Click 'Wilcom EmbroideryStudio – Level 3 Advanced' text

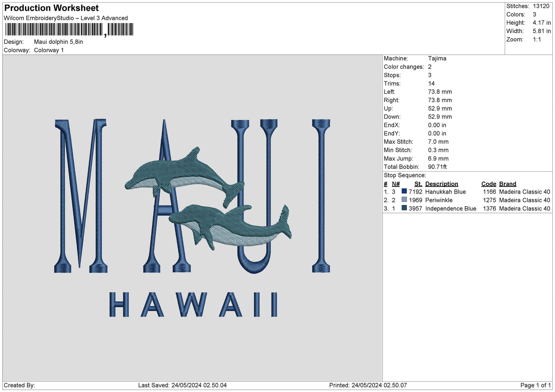point(66,18)
